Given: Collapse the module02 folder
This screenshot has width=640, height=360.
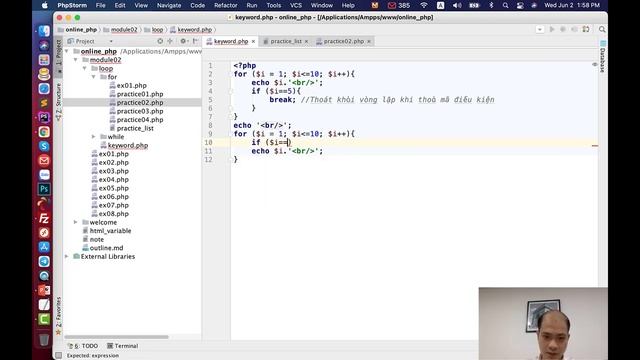Looking at the screenshot, I should click(76, 60).
